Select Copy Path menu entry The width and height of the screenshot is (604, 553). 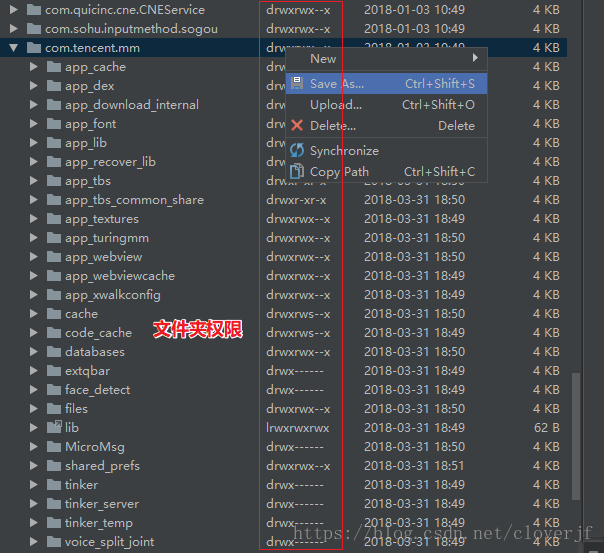[x=386, y=171]
